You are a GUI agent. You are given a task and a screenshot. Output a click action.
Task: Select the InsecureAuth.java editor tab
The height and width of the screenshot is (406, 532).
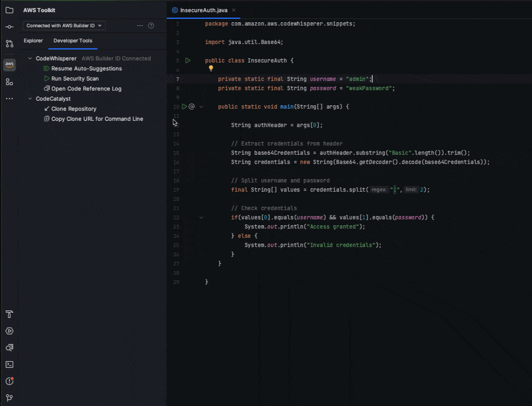coord(204,10)
